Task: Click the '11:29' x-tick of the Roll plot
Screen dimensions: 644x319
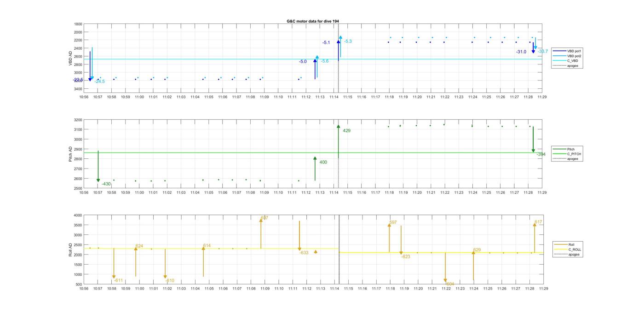Action: click(543, 289)
